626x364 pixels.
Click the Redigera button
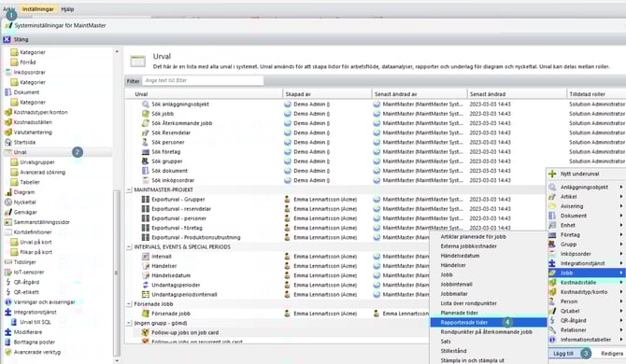coord(612,354)
